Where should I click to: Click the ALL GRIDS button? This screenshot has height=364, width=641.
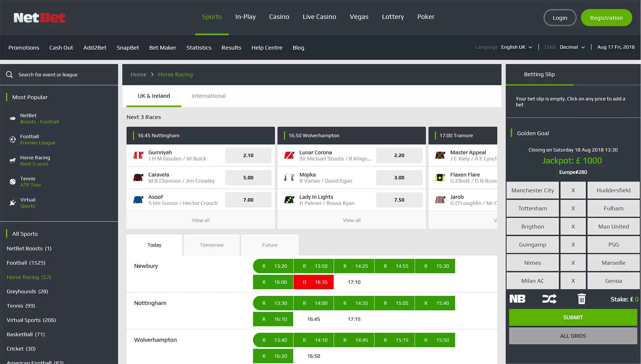(x=573, y=336)
